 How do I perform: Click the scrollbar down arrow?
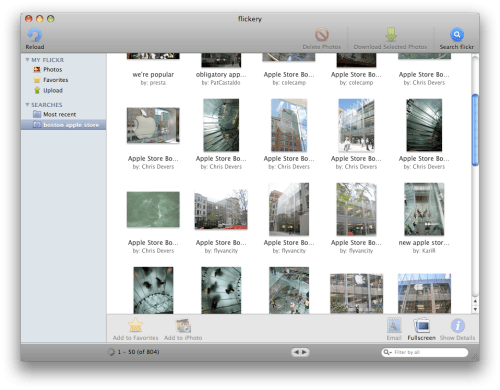tap(475, 309)
